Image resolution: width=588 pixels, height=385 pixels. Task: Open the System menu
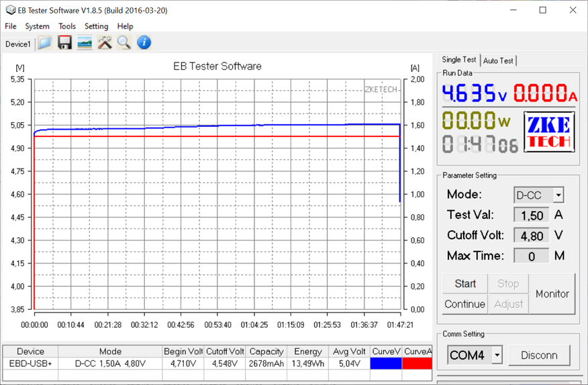point(37,26)
